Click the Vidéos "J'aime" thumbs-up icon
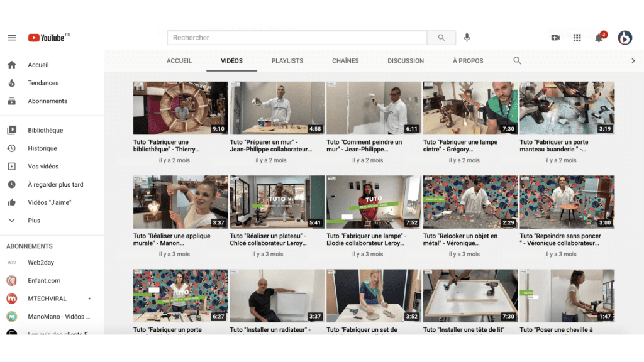The height and width of the screenshot is (362, 644). [11, 202]
